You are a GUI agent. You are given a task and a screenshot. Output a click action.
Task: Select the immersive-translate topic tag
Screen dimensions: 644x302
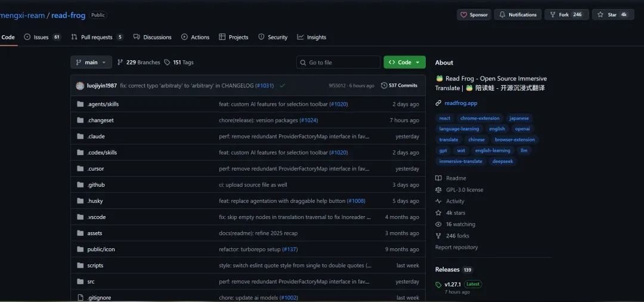461,162
